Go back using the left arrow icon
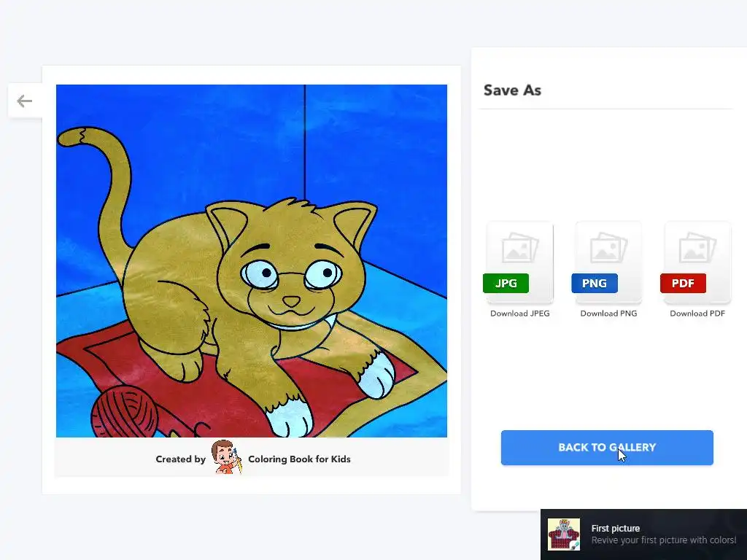The image size is (747, 560). [x=24, y=101]
